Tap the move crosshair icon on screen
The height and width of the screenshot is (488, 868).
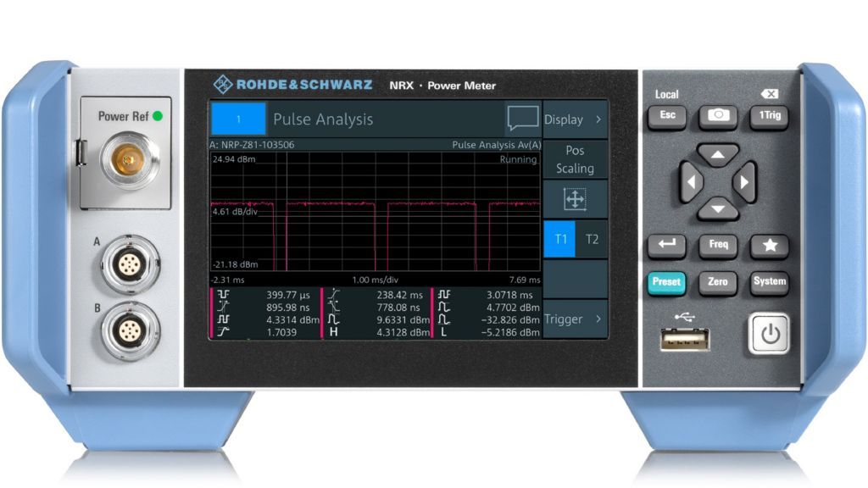(575, 200)
